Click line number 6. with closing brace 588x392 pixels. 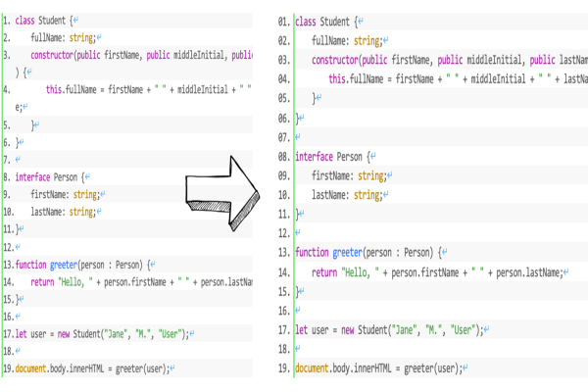tap(7, 142)
